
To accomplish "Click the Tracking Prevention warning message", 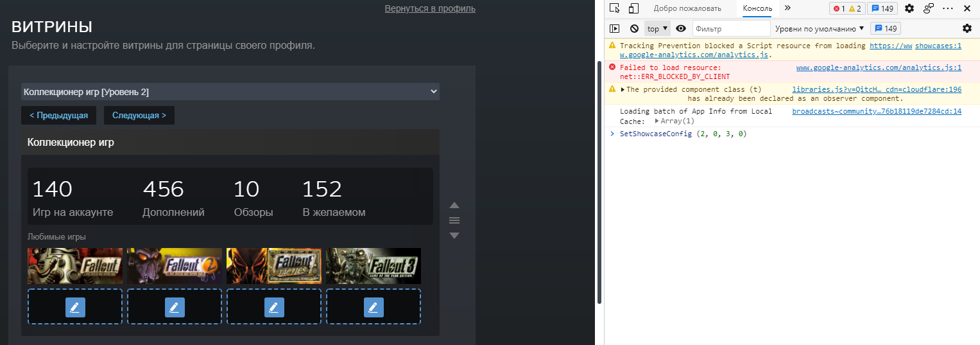I will point(743,46).
